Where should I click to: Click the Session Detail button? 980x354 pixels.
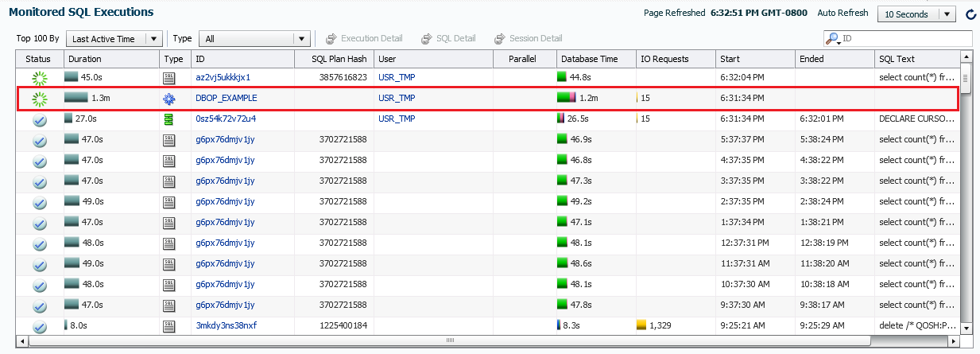(x=529, y=38)
